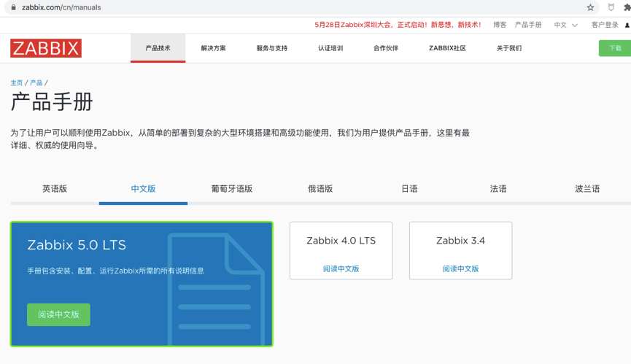Viewport: 631px width, 364px height.
Task: Open the 产品技术 menu
Action: [158, 48]
